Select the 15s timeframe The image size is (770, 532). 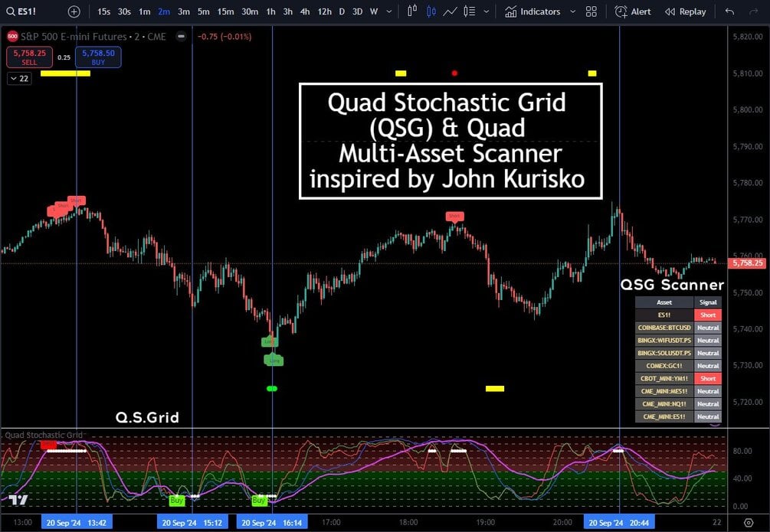click(x=103, y=11)
